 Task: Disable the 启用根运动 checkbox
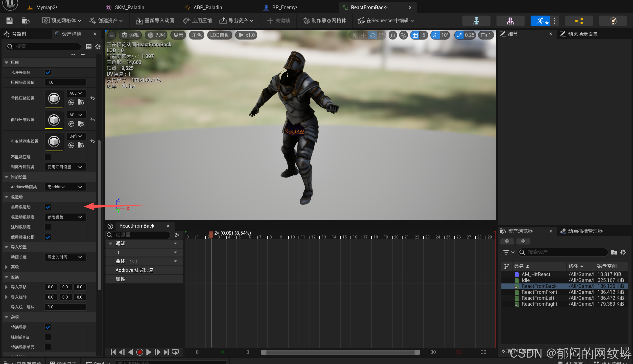[x=48, y=207]
